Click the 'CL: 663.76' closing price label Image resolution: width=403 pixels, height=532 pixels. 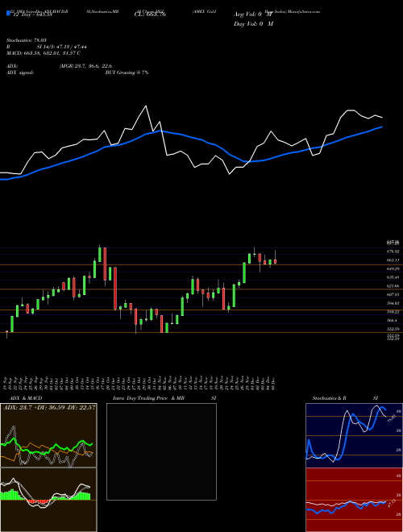click(x=150, y=15)
